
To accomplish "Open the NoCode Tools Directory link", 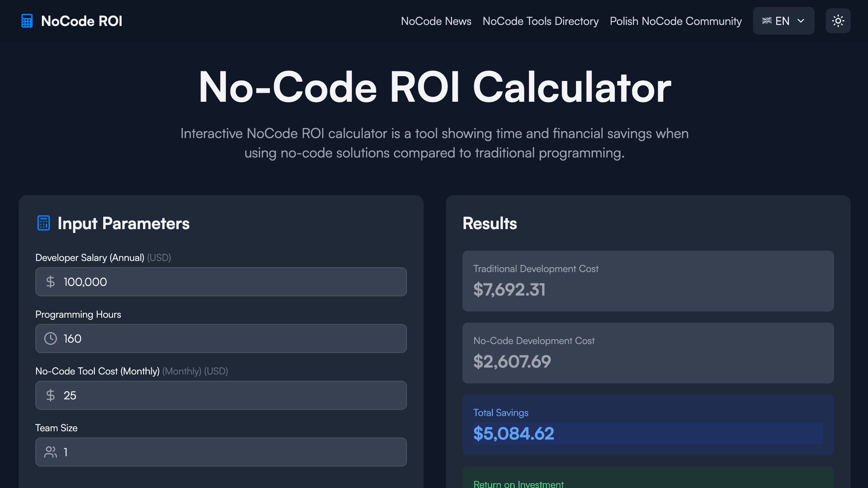I will click(540, 21).
